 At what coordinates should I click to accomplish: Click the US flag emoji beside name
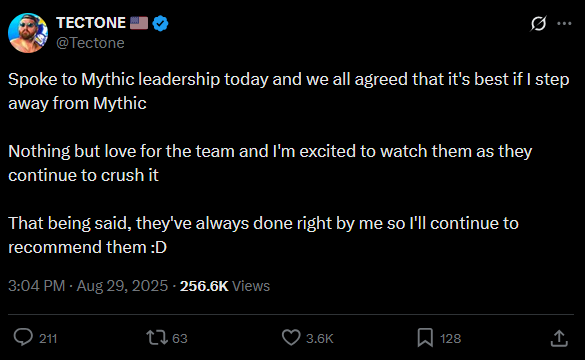click(139, 23)
